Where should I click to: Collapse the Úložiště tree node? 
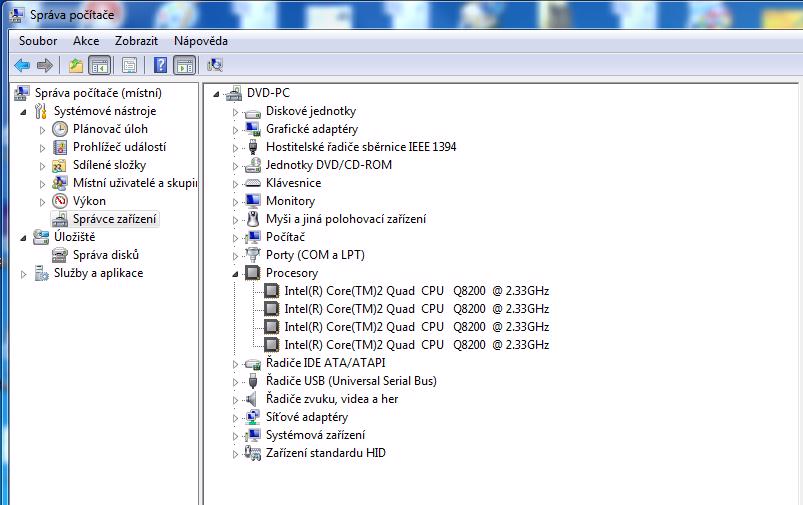[23, 238]
